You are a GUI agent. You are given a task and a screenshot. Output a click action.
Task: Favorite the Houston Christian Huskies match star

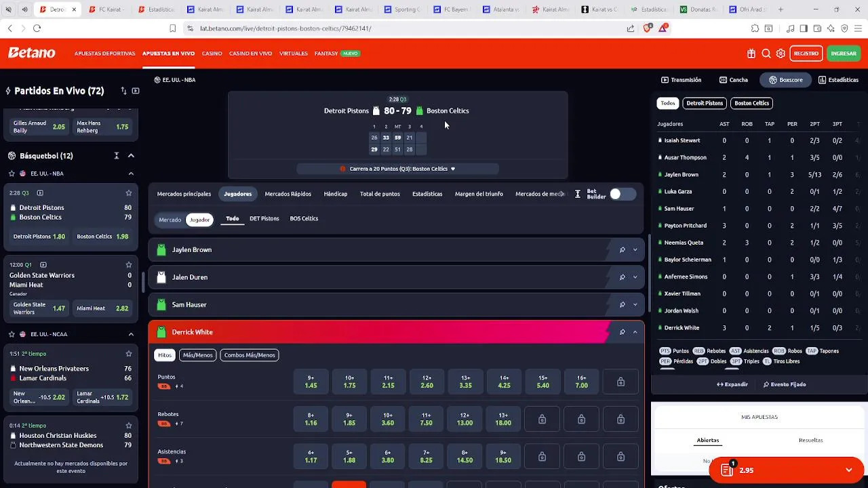(129, 425)
